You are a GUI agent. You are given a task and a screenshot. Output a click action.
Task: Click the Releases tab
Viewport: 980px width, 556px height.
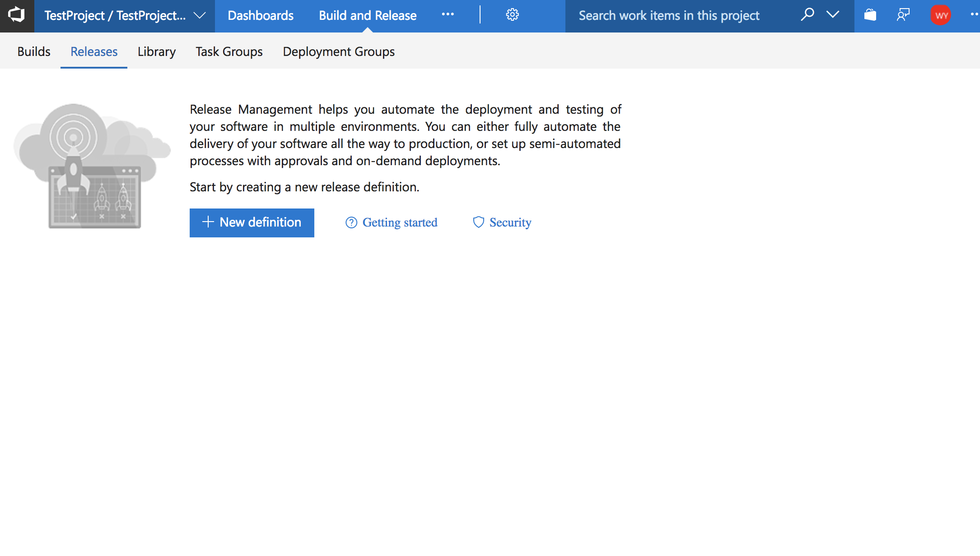pyautogui.click(x=93, y=51)
